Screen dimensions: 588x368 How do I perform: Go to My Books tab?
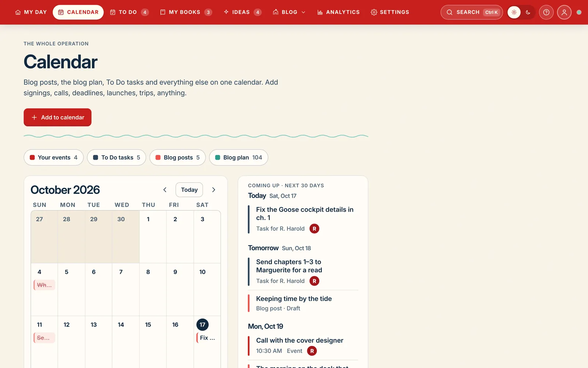(186, 12)
